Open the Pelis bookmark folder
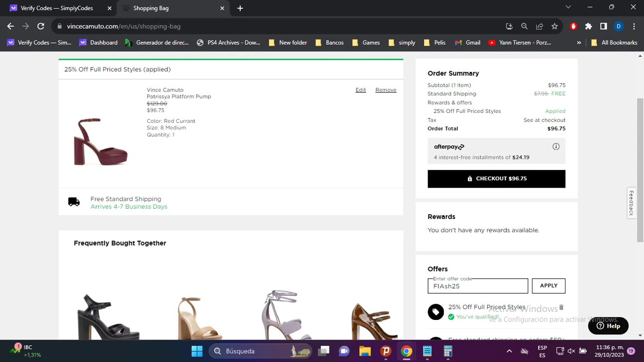 (434, 43)
